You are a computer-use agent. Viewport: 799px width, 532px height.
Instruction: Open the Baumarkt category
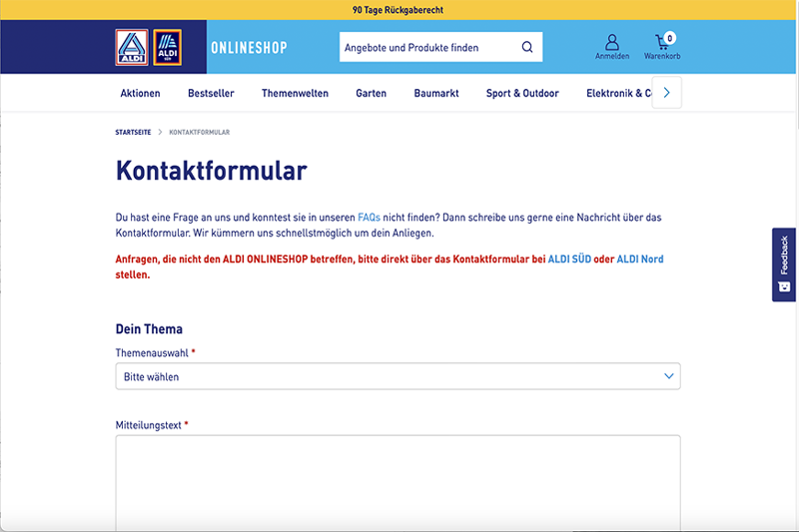[x=436, y=93]
